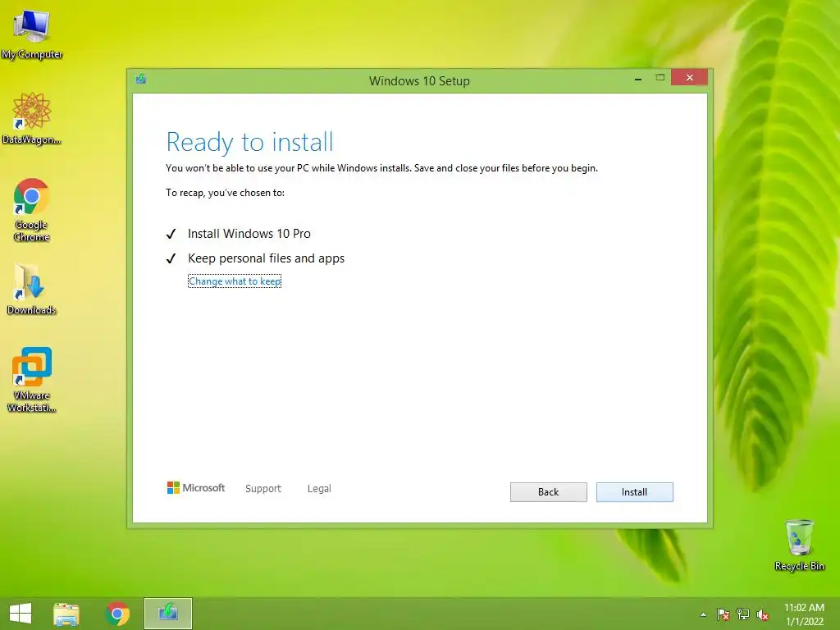This screenshot has width=840, height=630.
Task: Click the Microsoft logo
Action: click(195, 487)
